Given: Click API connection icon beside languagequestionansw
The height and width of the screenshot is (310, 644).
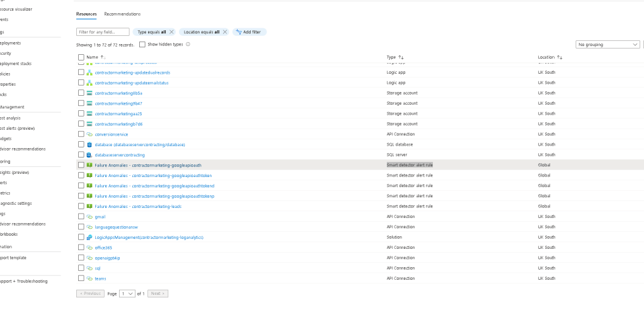Looking at the screenshot, I should pyautogui.click(x=89, y=227).
